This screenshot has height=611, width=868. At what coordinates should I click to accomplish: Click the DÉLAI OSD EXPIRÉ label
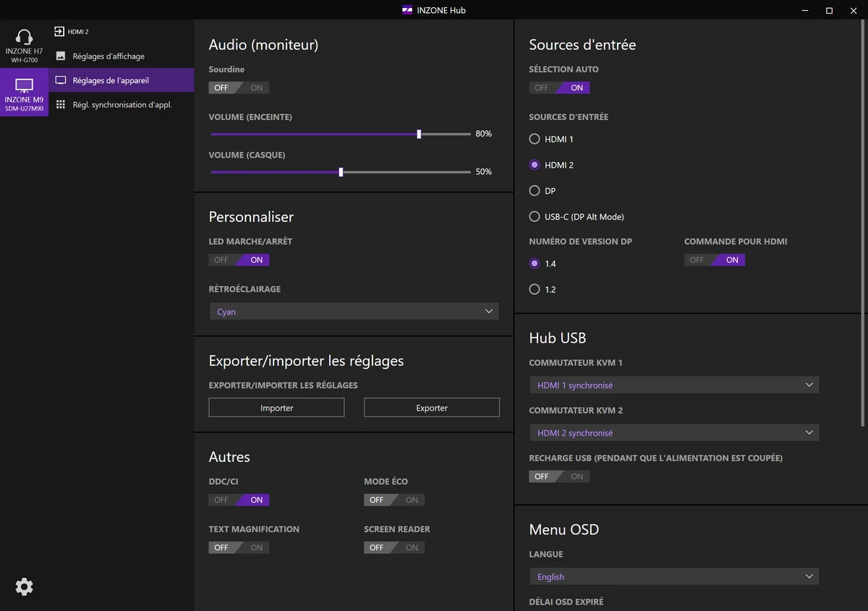[566, 602]
